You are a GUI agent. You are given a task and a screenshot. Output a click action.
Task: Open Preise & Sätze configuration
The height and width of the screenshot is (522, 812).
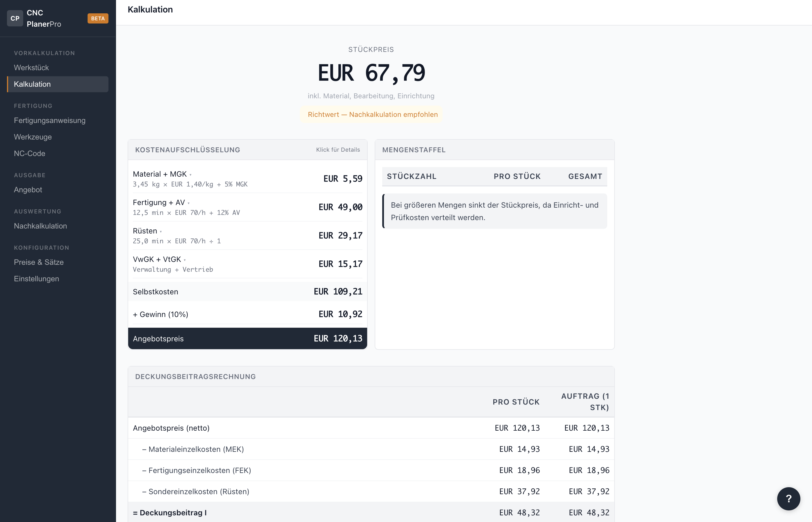coord(39,262)
